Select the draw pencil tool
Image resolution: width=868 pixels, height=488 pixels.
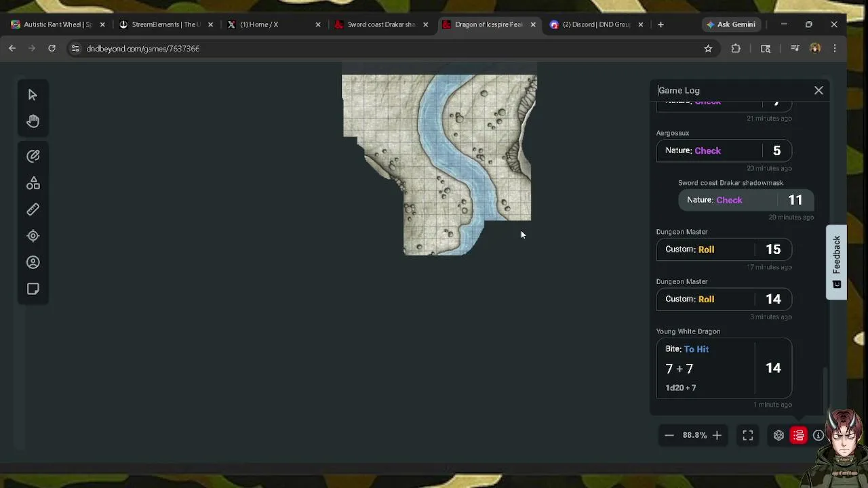tap(33, 156)
